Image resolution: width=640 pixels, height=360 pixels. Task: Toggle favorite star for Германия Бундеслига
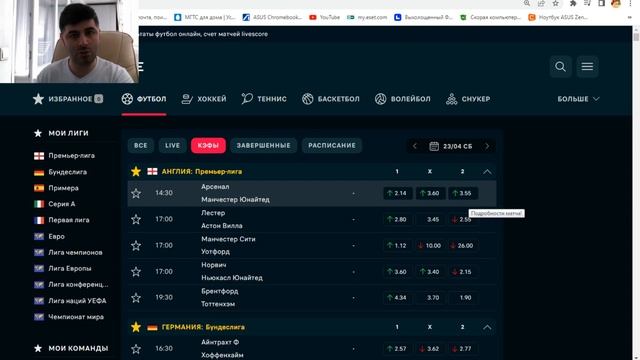pos(136,327)
